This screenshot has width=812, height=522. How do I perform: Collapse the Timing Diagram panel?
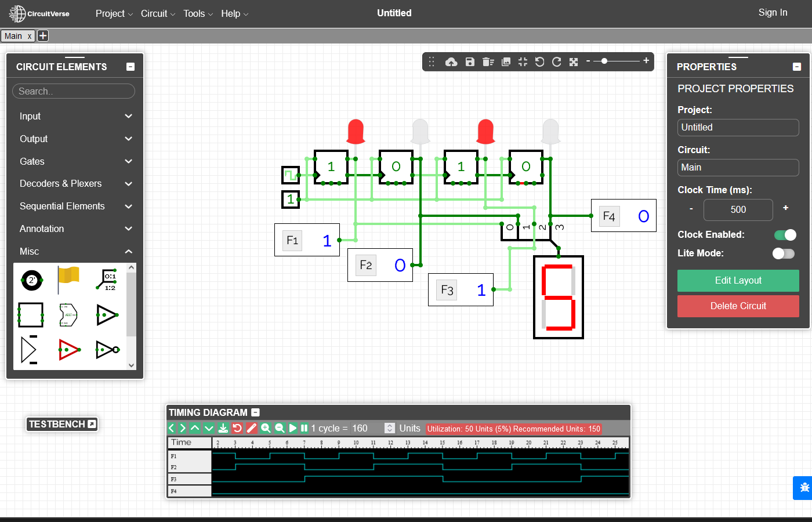255,412
